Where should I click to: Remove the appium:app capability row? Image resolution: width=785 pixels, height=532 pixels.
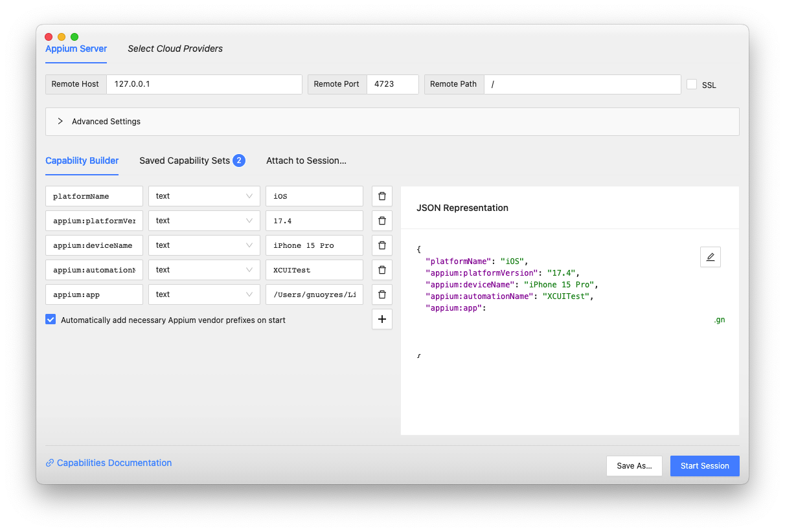(x=381, y=294)
